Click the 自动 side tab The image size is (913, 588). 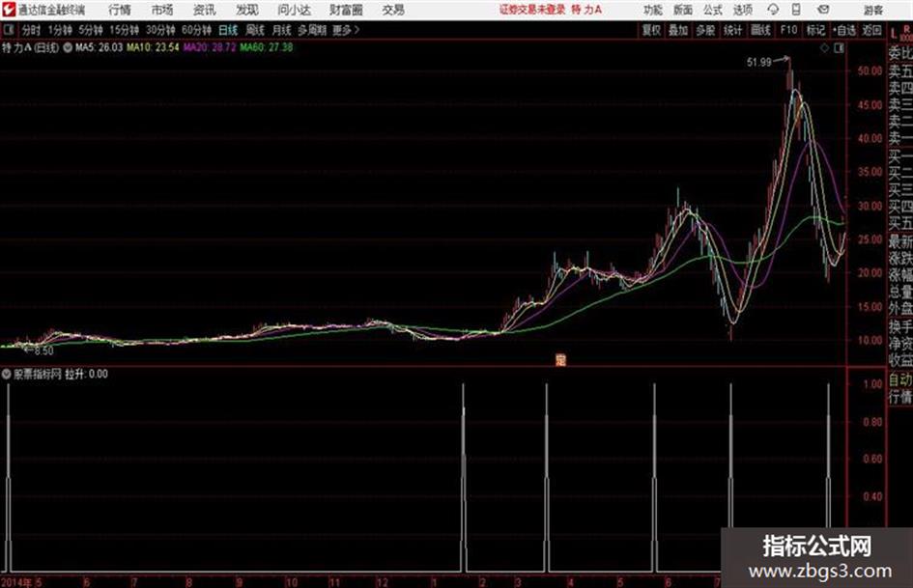pyautogui.click(x=900, y=379)
